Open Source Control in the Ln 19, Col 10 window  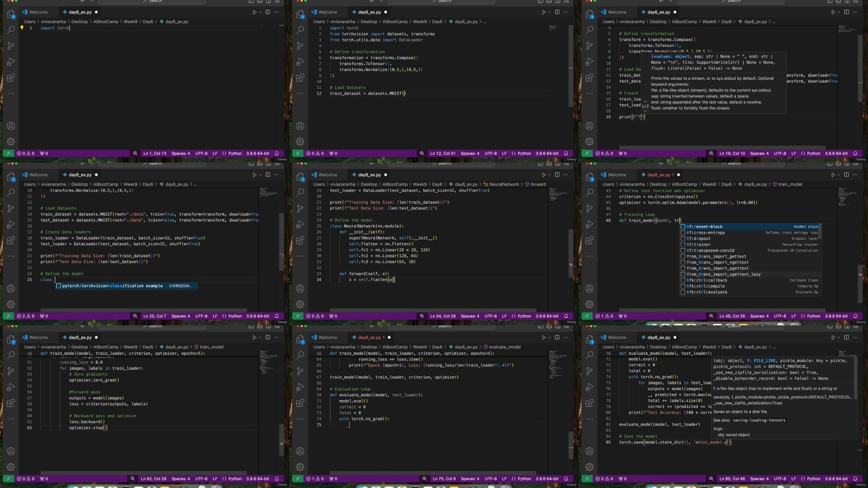589,46
